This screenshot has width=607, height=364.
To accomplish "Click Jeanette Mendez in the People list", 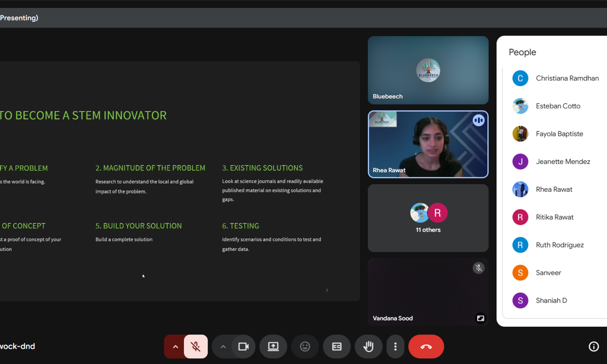I will [x=555, y=162].
